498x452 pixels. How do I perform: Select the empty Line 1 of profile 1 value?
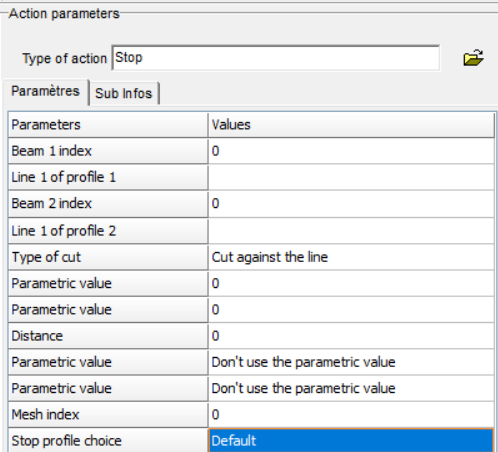coord(351,177)
